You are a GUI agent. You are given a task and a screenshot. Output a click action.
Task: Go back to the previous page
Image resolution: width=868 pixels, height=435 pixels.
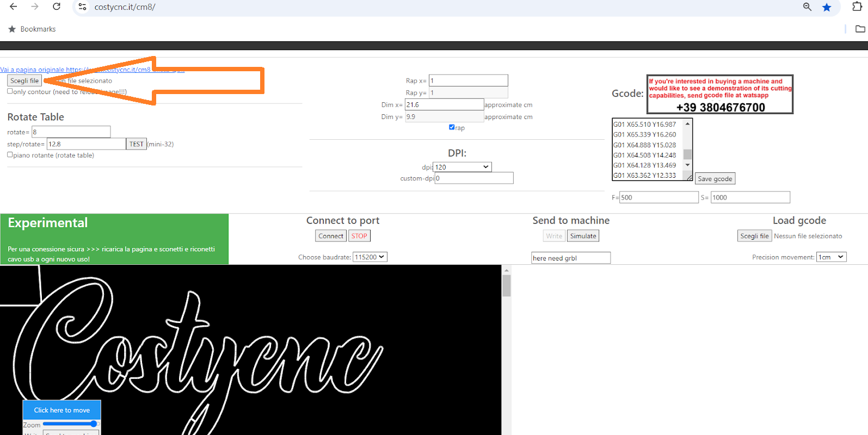(x=13, y=7)
